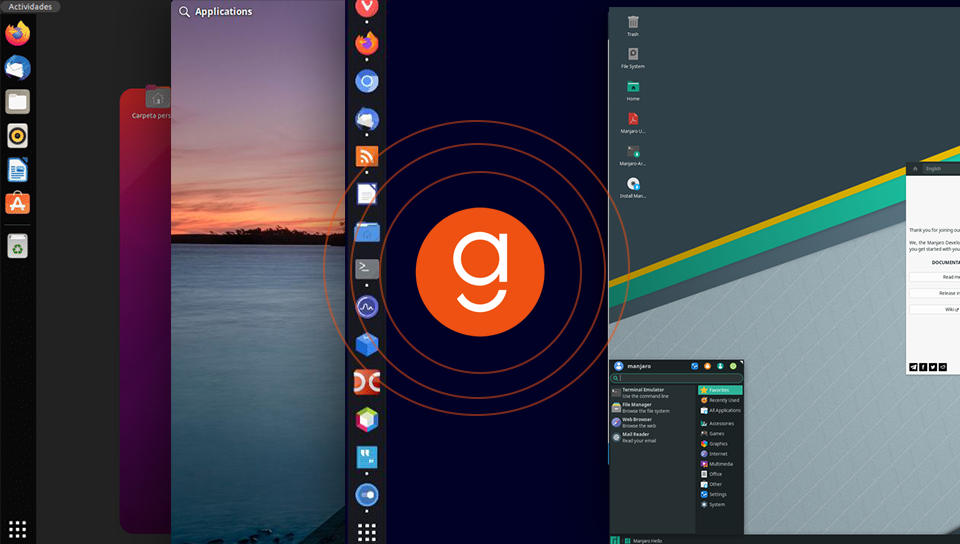Click the manjaro user avatar in menu
960x544 pixels.
618,366
